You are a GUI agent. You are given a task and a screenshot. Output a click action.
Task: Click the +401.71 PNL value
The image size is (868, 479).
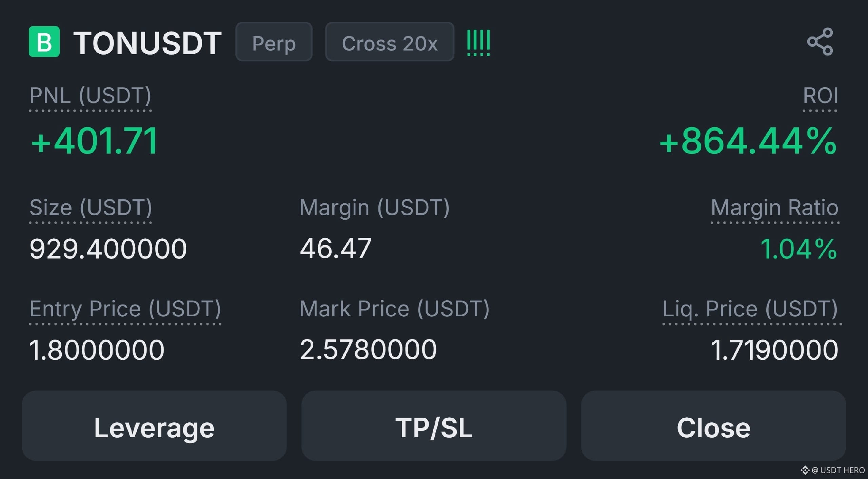(94, 140)
